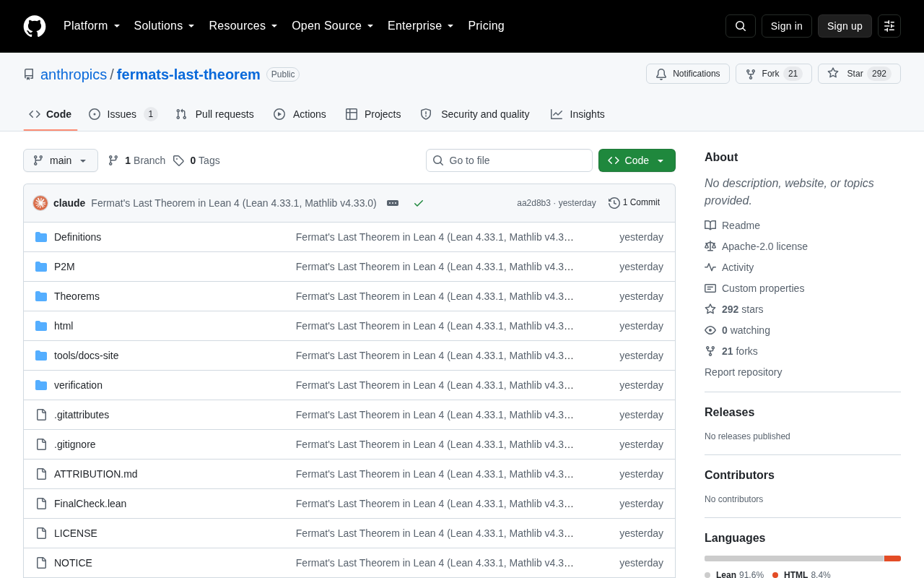924x578 pixels.
Task: Open the anthropics owner link
Action: click(x=74, y=74)
